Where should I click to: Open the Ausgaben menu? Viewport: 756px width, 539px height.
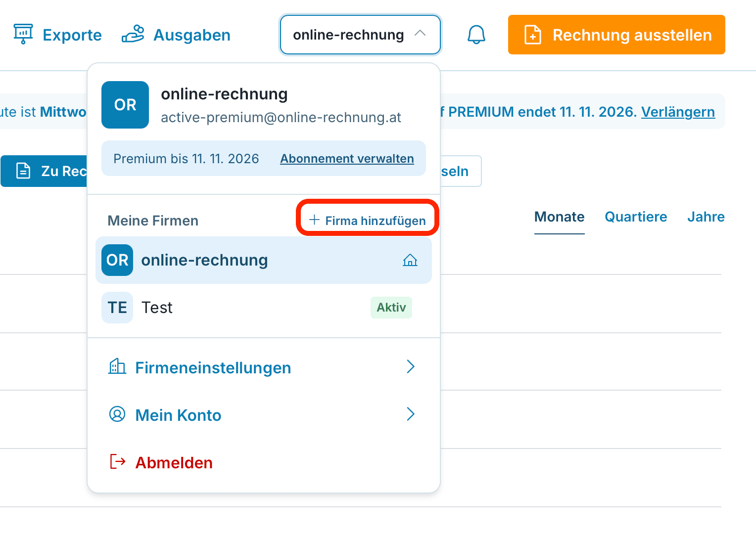[176, 35]
